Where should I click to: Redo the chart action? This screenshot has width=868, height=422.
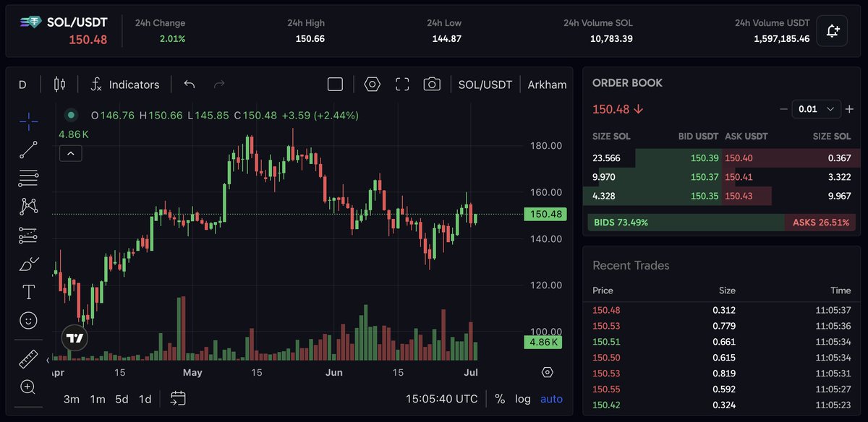(219, 85)
